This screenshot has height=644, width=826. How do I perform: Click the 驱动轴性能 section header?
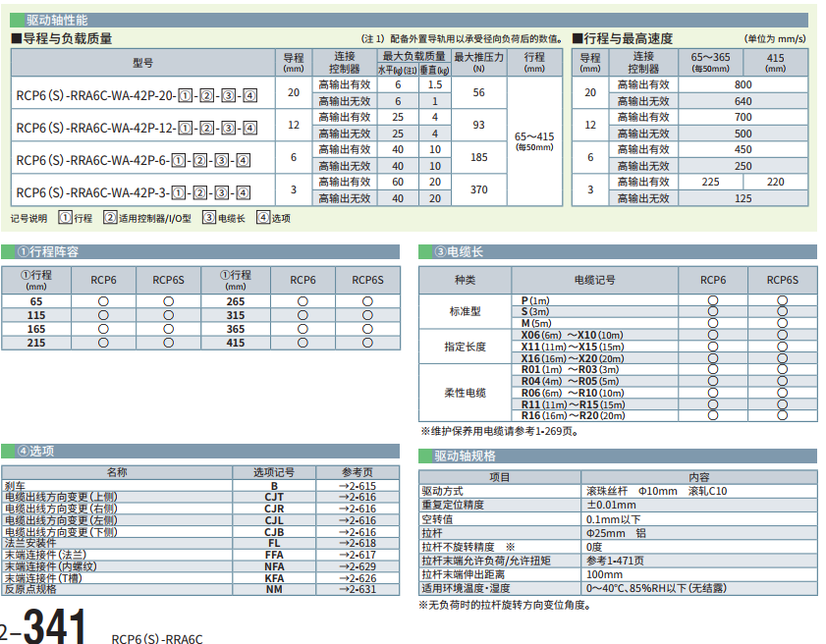click(409, 20)
